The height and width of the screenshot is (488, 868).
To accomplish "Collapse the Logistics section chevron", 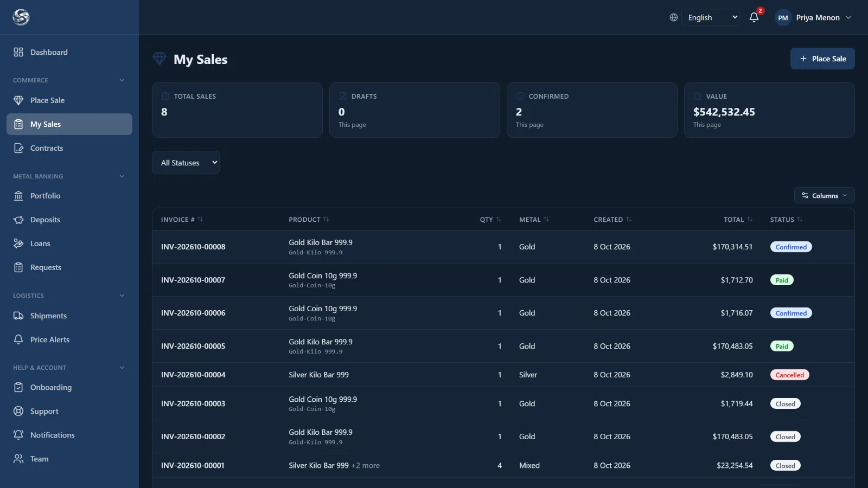I will click(x=122, y=296).
